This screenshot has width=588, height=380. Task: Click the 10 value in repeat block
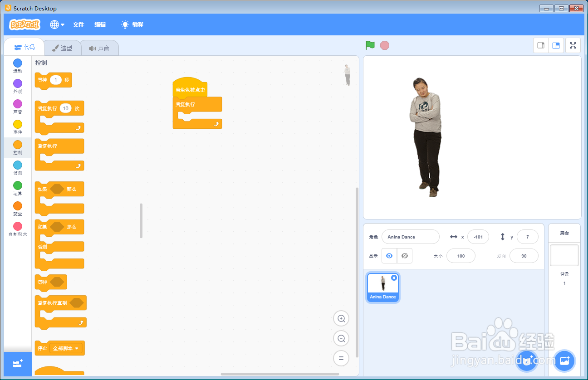[x=66, y=108]
